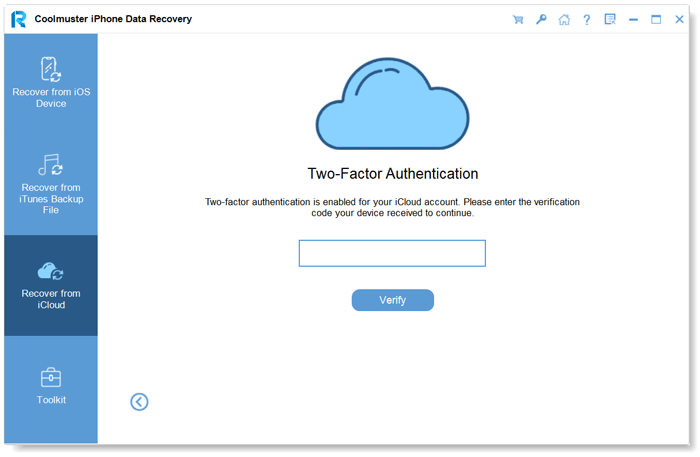Click the key register icon

tap(541, 19)
